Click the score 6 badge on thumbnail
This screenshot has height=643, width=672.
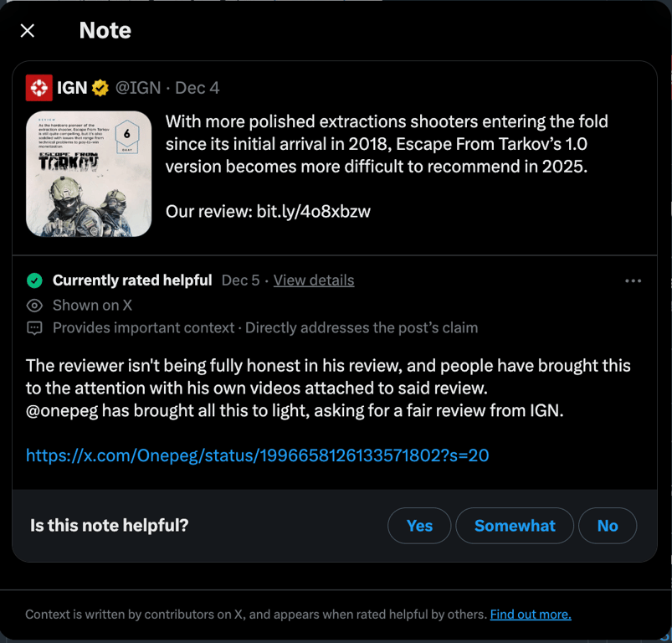(127, 134)
